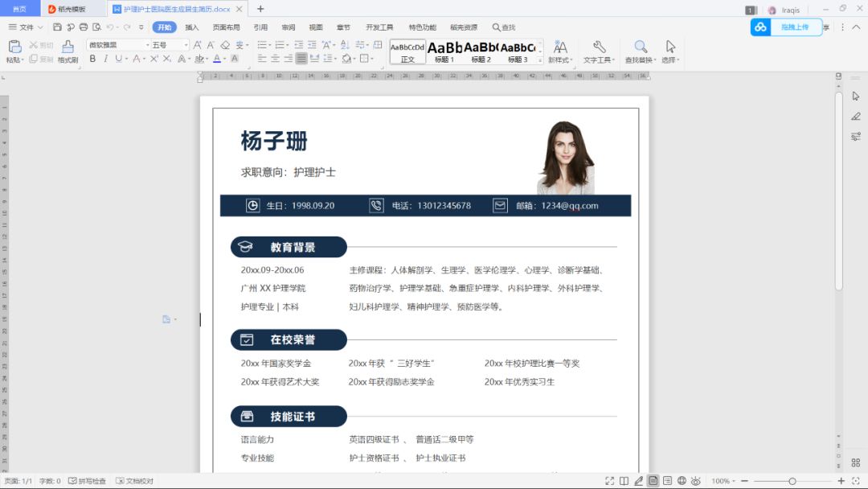The image size is (868, 489).
Task: Switch to the Review (审阅) tab
Action: point(288,27)
